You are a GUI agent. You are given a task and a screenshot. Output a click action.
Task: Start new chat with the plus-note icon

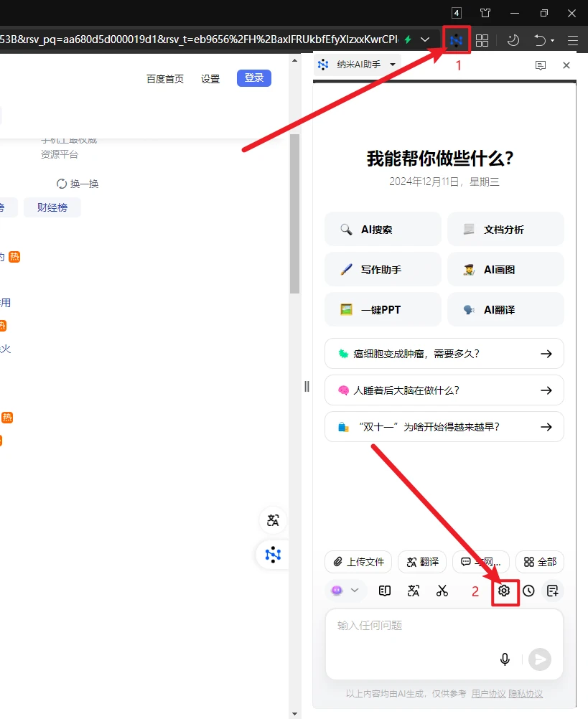click(553, 591)
